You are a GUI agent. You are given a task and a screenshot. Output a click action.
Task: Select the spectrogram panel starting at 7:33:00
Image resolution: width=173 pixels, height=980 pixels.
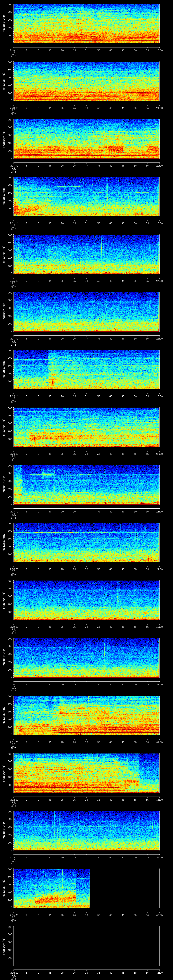point(87,831)
